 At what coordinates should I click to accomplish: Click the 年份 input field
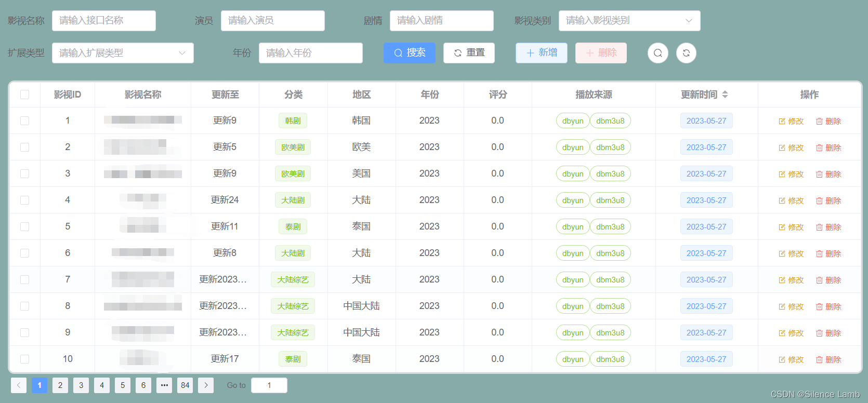pos(311,53)
